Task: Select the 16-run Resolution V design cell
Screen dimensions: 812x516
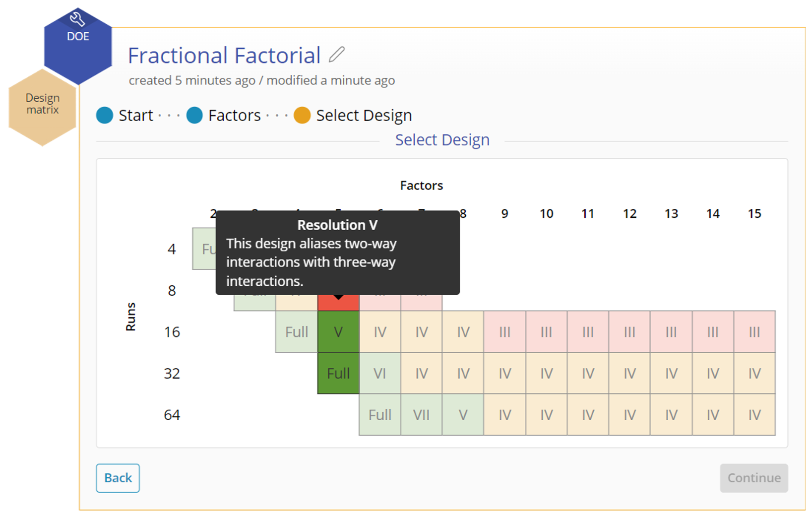Action: pyautogui.click(x=338, y=332)
